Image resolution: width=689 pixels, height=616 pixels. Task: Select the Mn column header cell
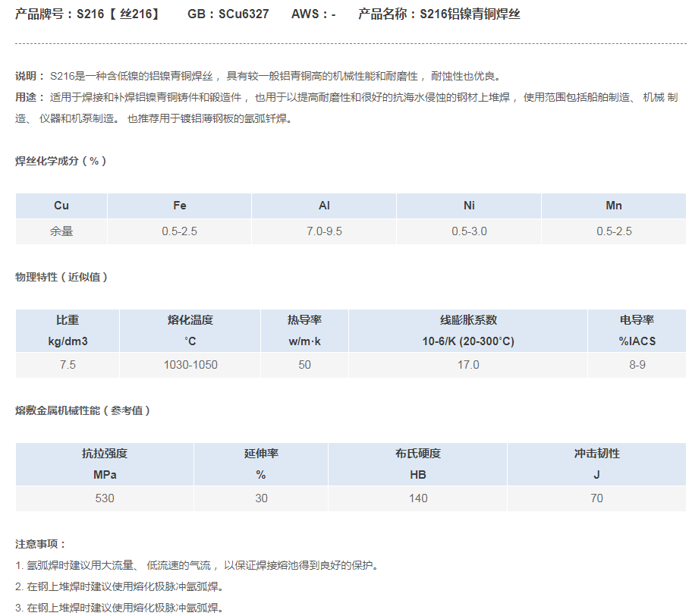pos(614,206)
